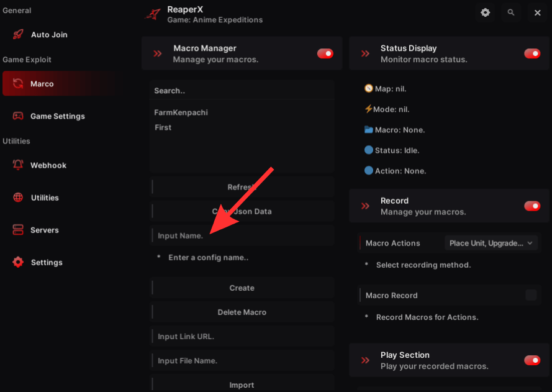Toggle the Status Display switch
The image size is (552, 392).
[x=532, y=53]
